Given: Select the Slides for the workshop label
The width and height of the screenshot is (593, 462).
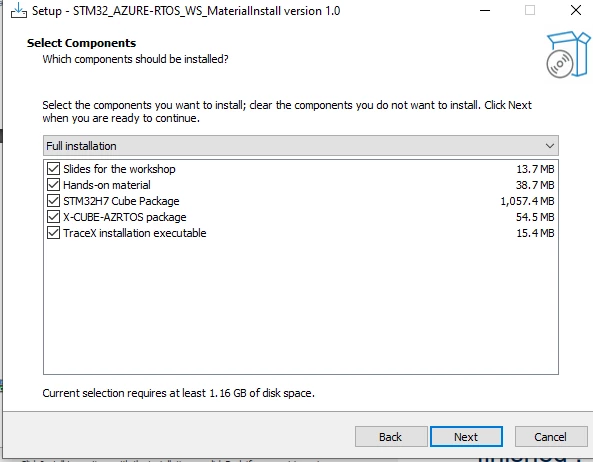Looking at the screenshot, I should (119, 169).
